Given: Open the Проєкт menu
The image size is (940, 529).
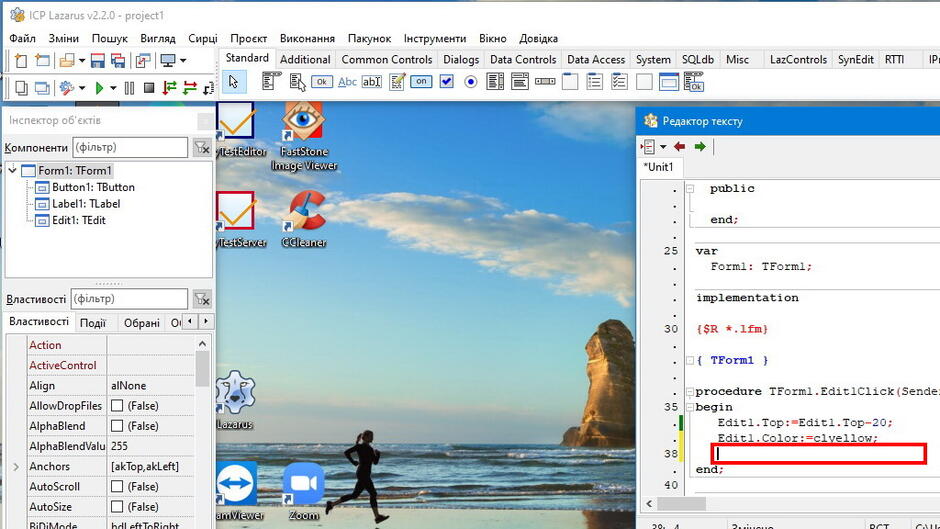Looking at the screenshot, I should coord(248,38).
